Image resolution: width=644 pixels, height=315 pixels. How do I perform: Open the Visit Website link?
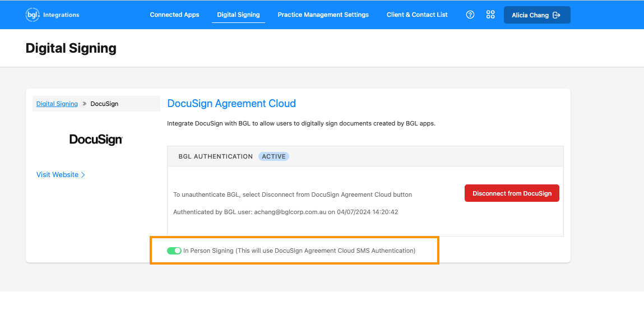pos(61,174)
